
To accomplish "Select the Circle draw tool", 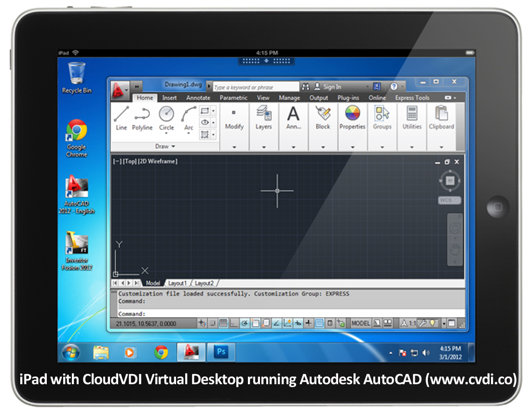I will 166,118.
